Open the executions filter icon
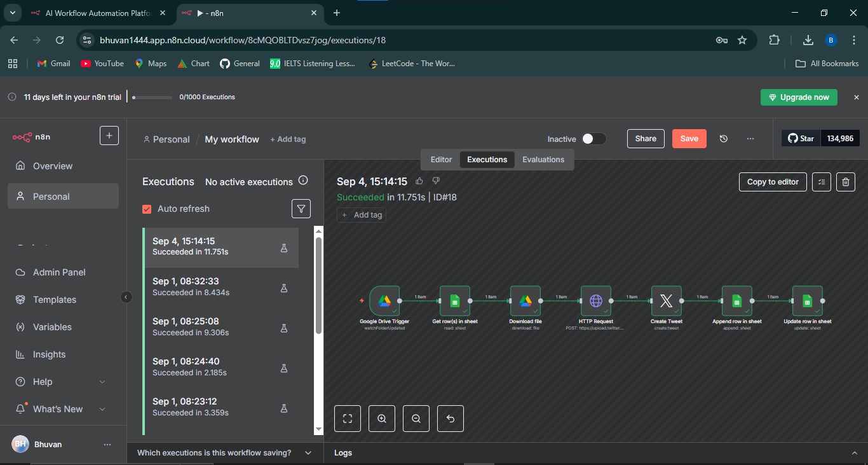Image resolution: width=868 pixels, height=465 pixels. pos(301,209)
